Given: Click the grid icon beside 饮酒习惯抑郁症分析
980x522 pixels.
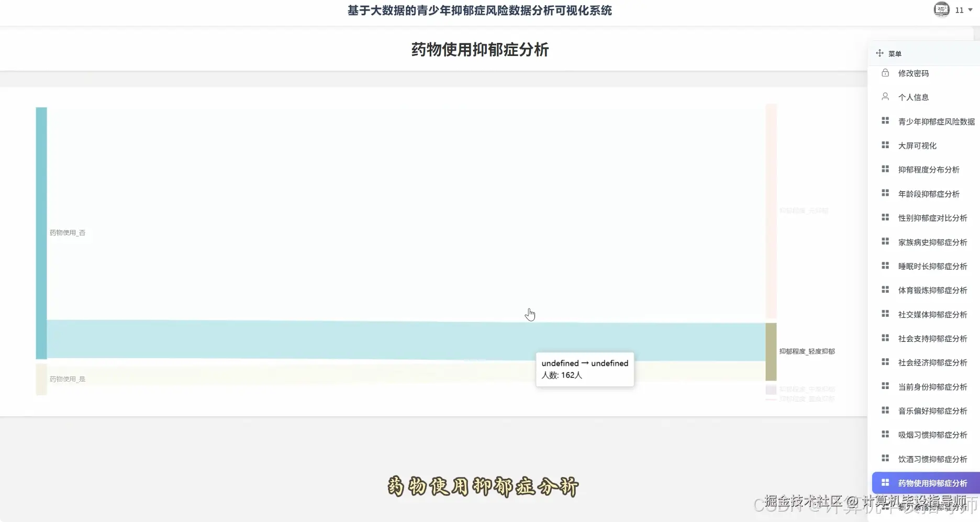Looking at the screenshot, I should [x=886, y=459].
